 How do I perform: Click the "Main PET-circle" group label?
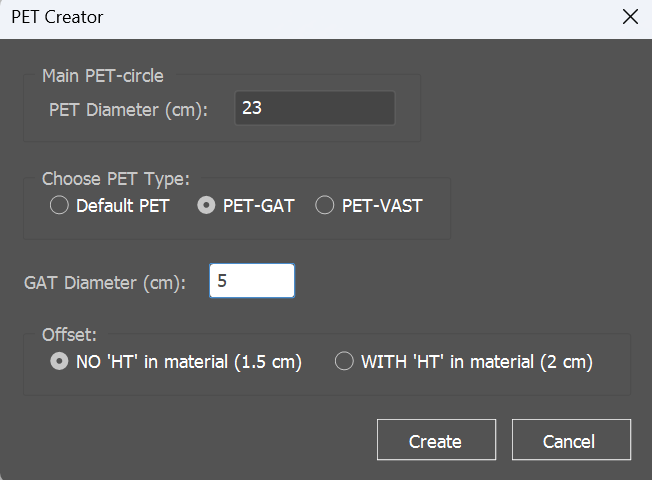tap(103, 75)
